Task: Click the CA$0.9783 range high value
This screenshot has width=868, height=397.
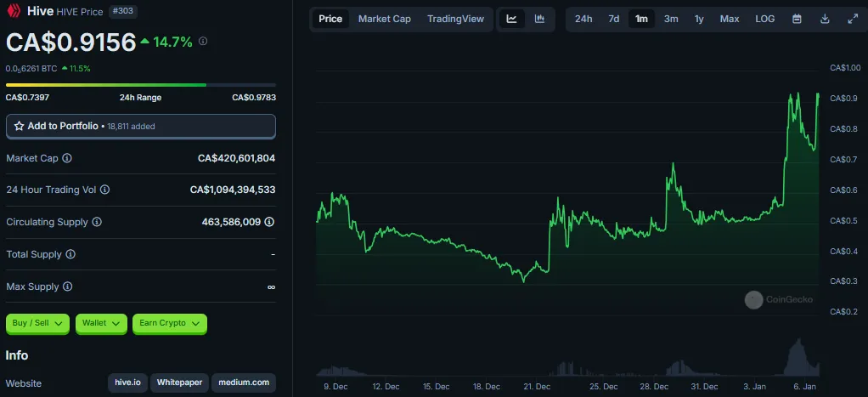Action: tap(254, 98)
